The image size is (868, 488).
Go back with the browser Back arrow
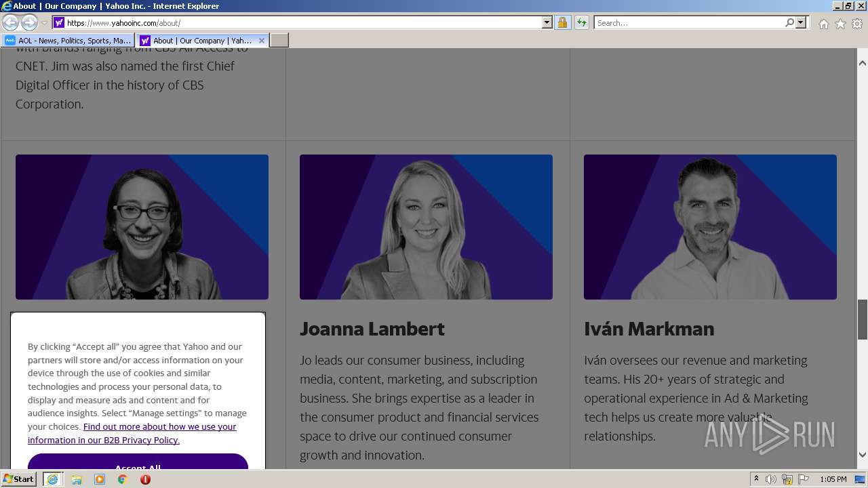click(10, 22)
